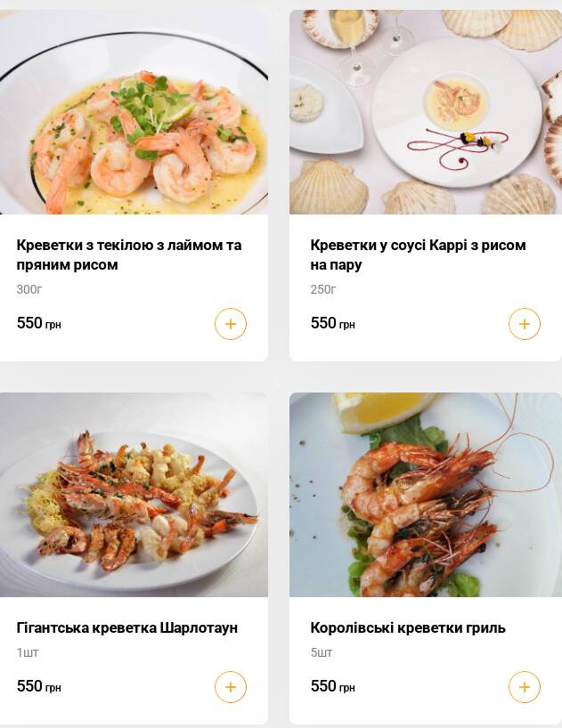Open Креветки у соусі Каррі з рисом title
The width and height of the screenshot is (562, 728).
point(418,255)
